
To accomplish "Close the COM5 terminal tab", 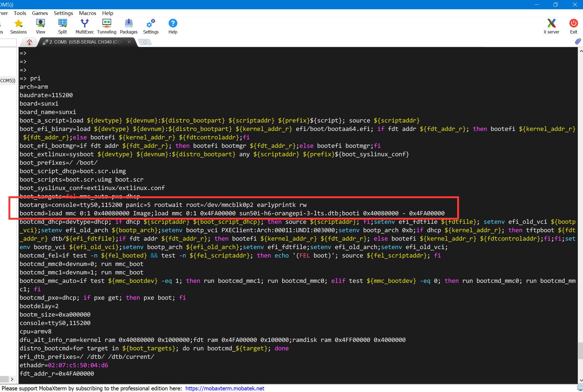I will click(129, 42).
